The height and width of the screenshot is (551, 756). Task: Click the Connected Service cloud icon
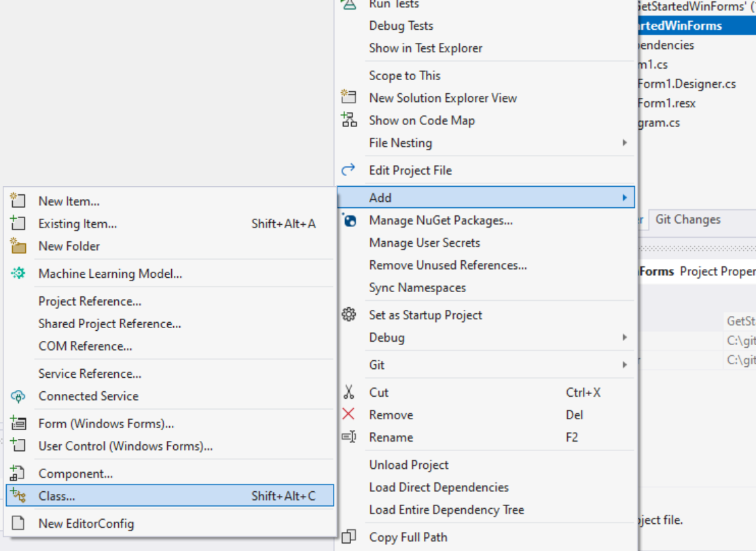(18, 396)
